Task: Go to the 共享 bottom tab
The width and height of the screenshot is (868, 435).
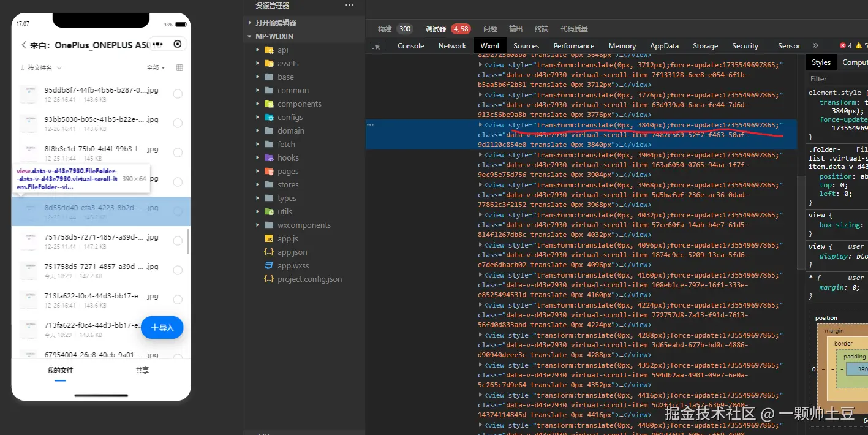Action: pos(142,371)
